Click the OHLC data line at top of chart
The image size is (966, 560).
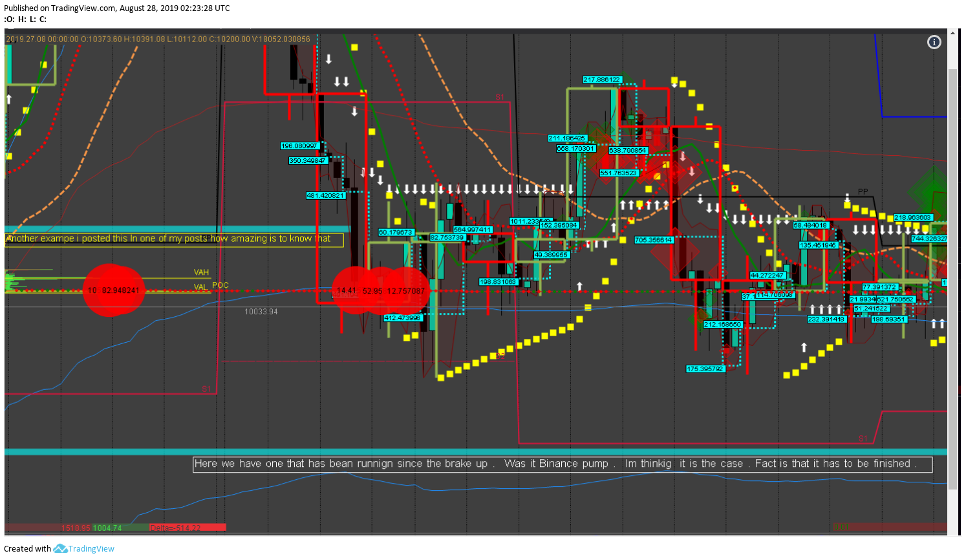coord(158,39)
